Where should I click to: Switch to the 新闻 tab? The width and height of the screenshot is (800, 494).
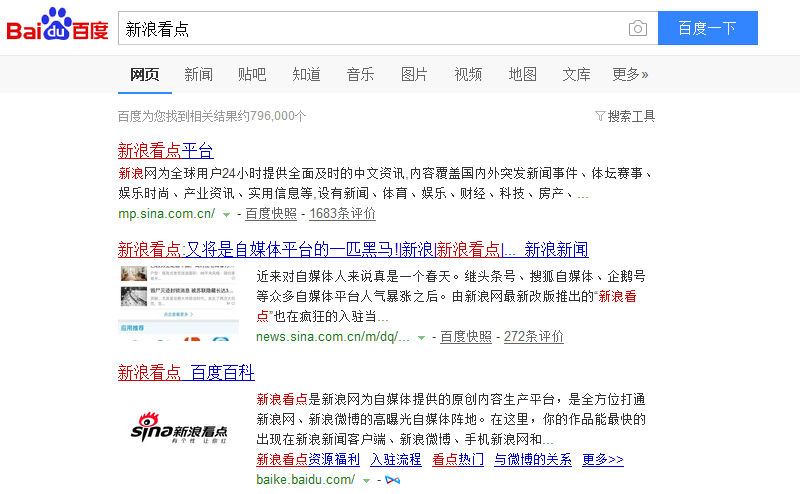(198, 75)
